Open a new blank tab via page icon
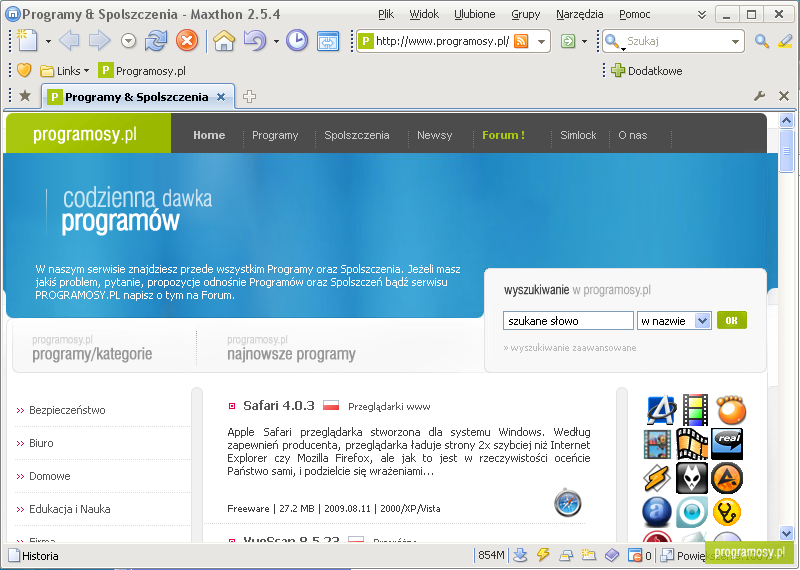This screenshot has height=570, width=800. [x=28, y=41]
